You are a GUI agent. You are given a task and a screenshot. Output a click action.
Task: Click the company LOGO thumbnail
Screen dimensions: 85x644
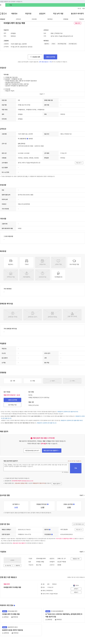(12, 560)
